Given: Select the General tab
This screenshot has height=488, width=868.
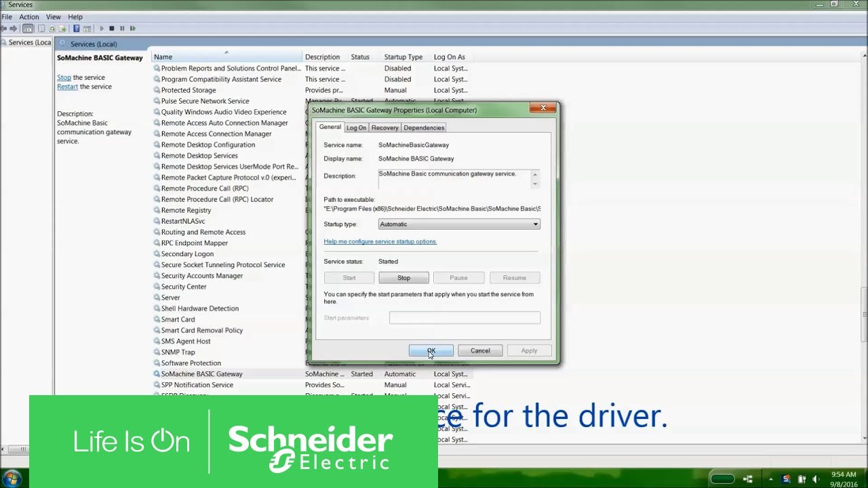Looking at the screenshot, I should coord(330,127).
